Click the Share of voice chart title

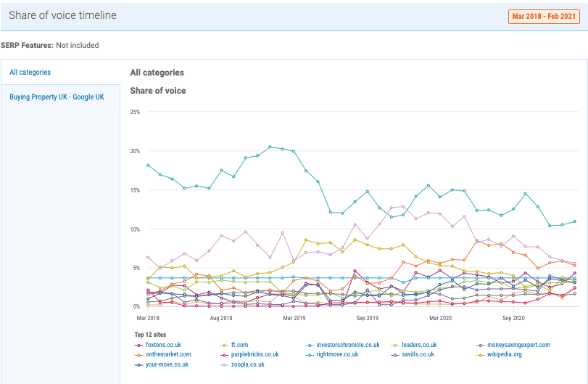(x=158, y=91)
